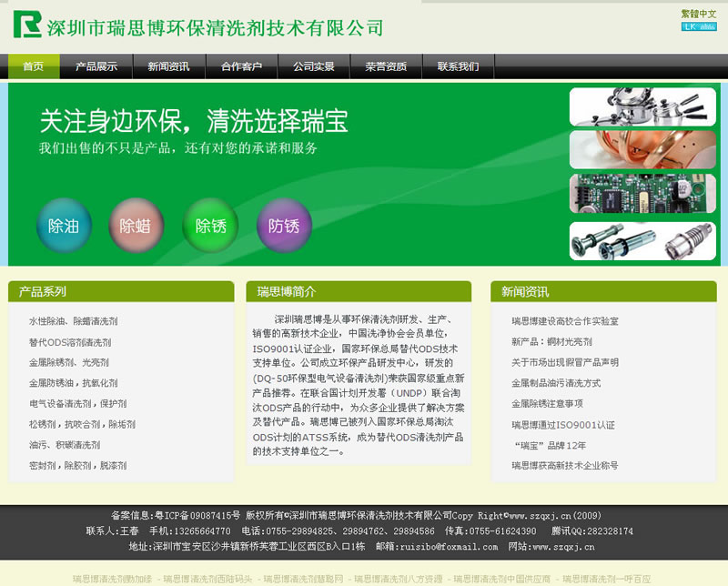Viewport: 728px width, 586px height.
Task: Select the blue 除油 circle button
Action: (64, 226)
